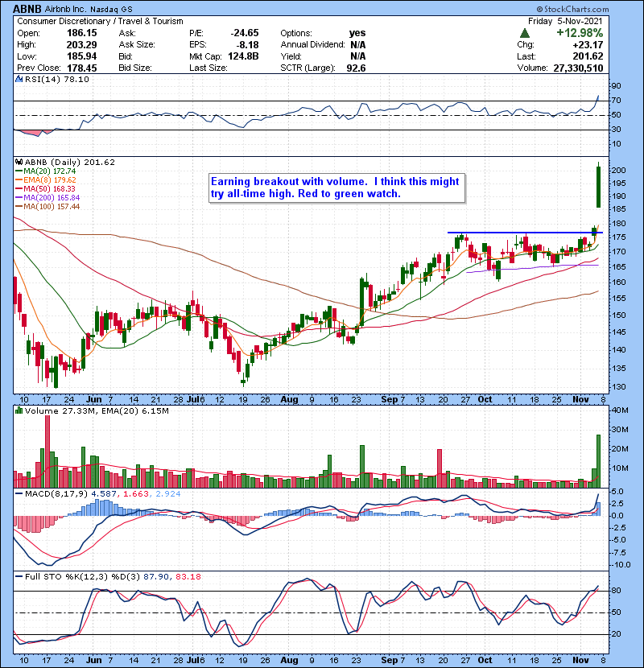Click the 80 stochastic axis label
The image size is (644, 668).
(x=617, y=591)
